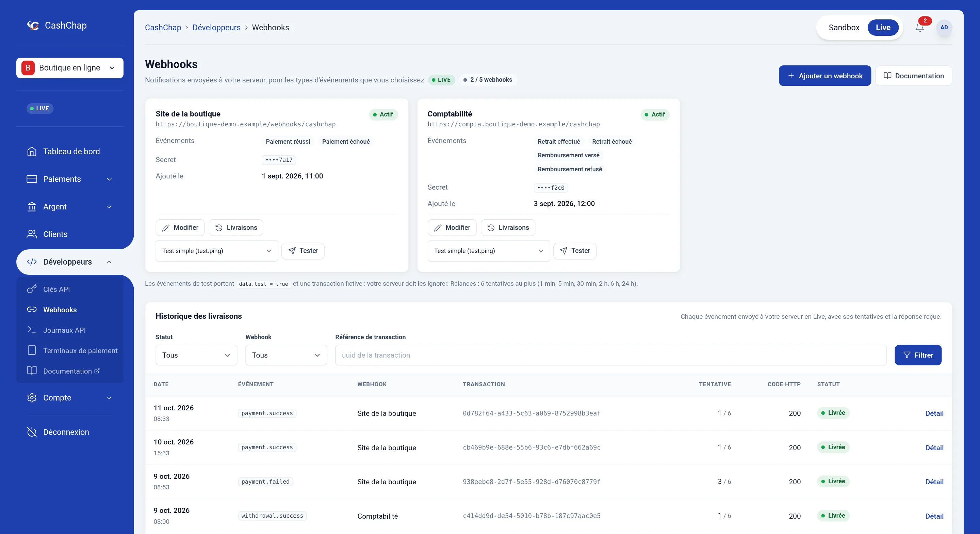Open Détail for payment.failed delivery row

[934, 482]
